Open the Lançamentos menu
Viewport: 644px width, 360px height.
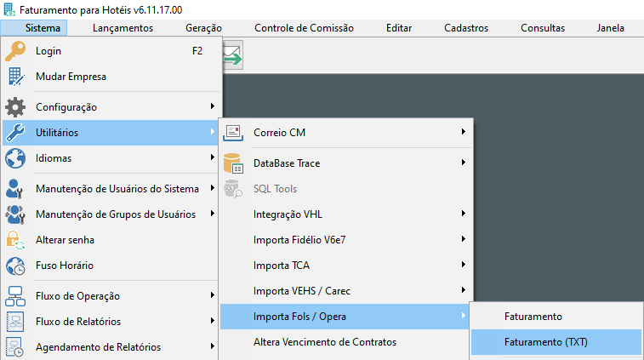123,28
